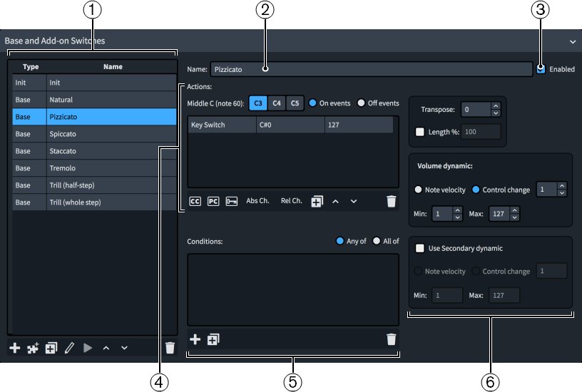This screenshot has height=392, width=582.
Task: Add a program change action (PC)
Action: [213, 202]
